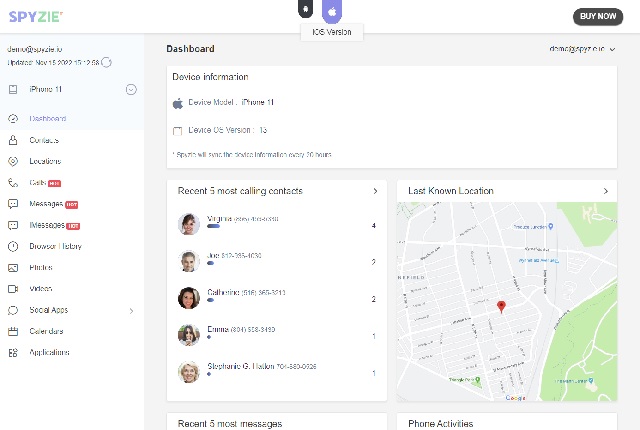Click Catherine's avatar photo

pos(189,298)
